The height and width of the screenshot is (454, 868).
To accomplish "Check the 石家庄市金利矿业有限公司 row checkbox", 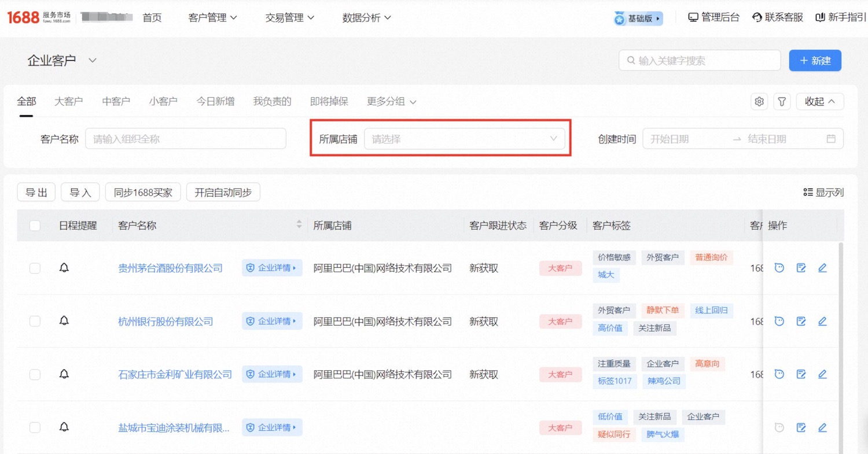I will point(35,374).
